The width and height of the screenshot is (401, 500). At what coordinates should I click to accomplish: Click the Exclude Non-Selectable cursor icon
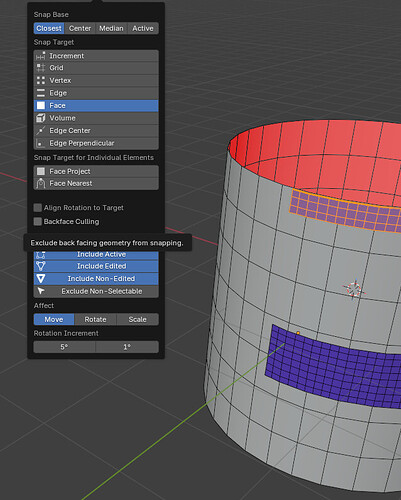41,291
